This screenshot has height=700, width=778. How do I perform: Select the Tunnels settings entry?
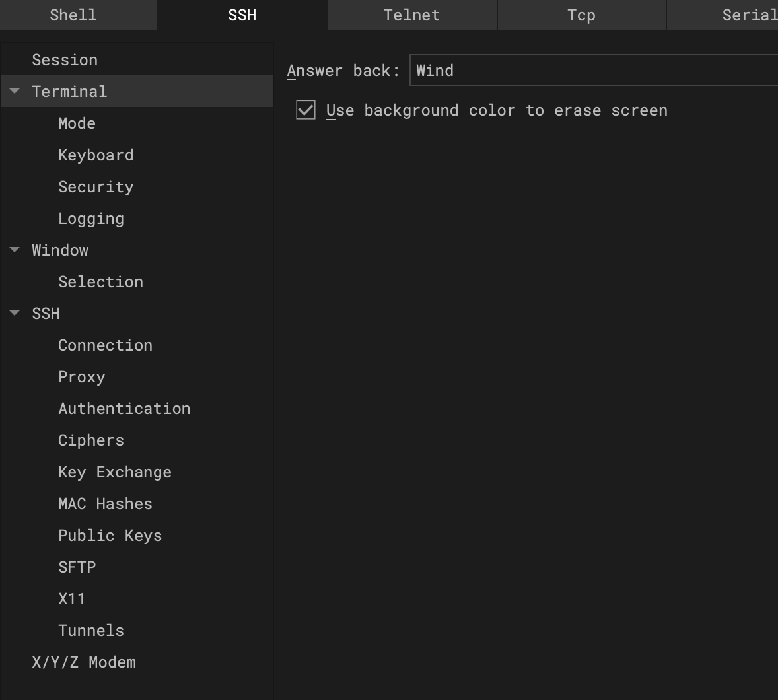point(91,630)
